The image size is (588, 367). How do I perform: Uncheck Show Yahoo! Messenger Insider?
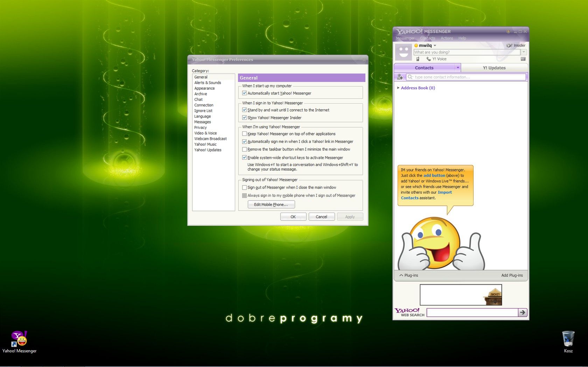tap(244, 118)
